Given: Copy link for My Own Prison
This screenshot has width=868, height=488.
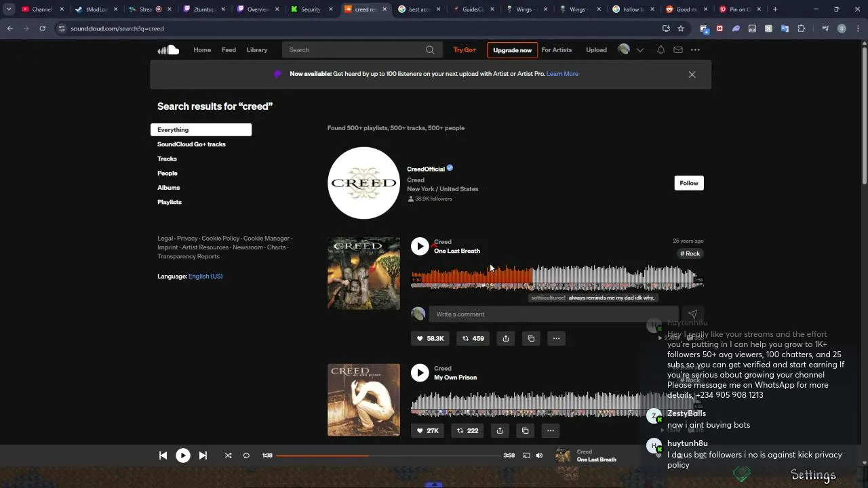Looking at the screenshot, I should [525, 430].
